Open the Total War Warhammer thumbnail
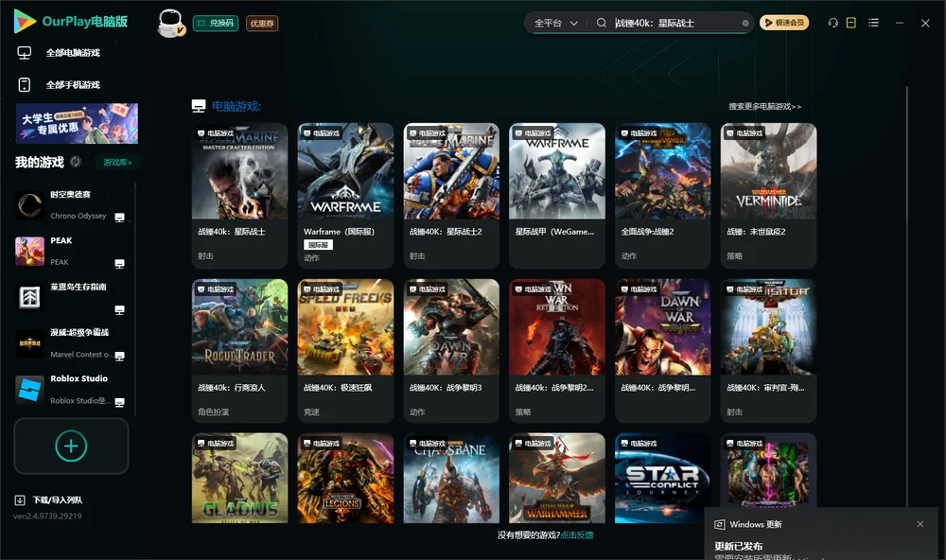Viewport: 946px width, 560px height. (x=557, y=478)
